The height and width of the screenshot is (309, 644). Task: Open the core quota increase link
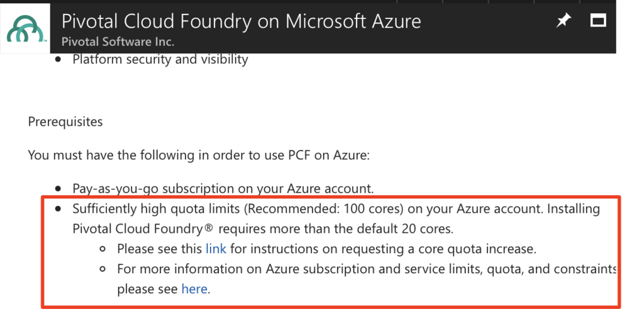[216, 249]
